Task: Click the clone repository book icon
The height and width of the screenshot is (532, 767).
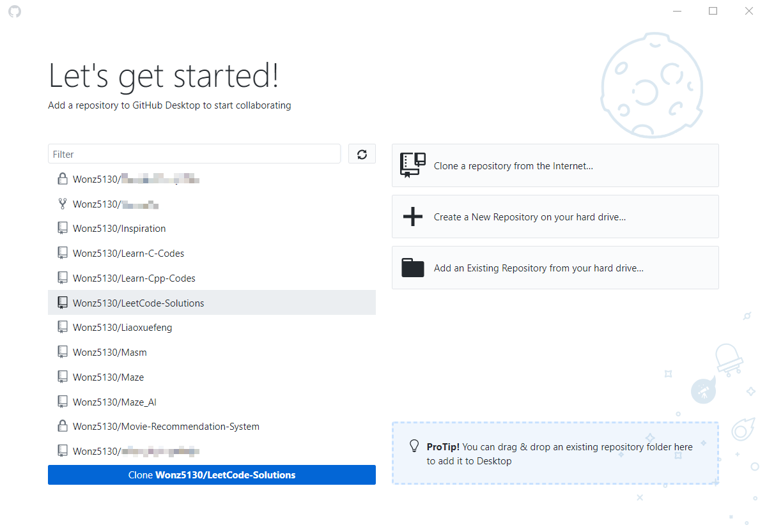Action: click(413, 165)
